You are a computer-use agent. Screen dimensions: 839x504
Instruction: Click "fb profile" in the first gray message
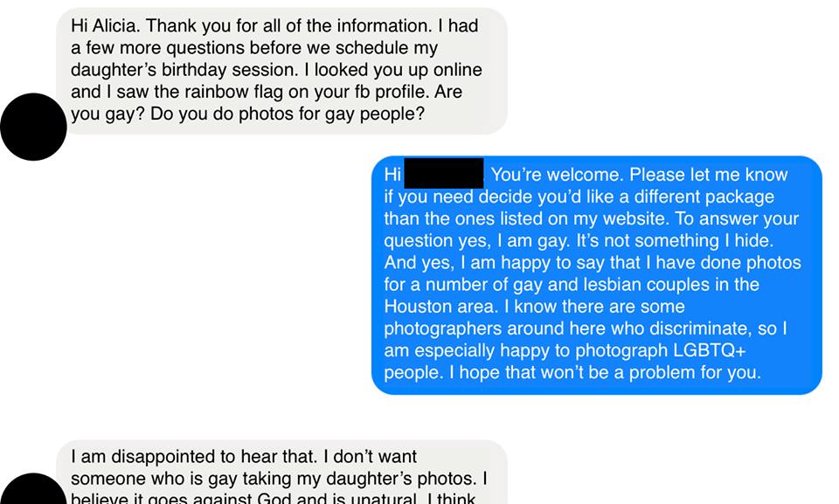pos(392,92)
